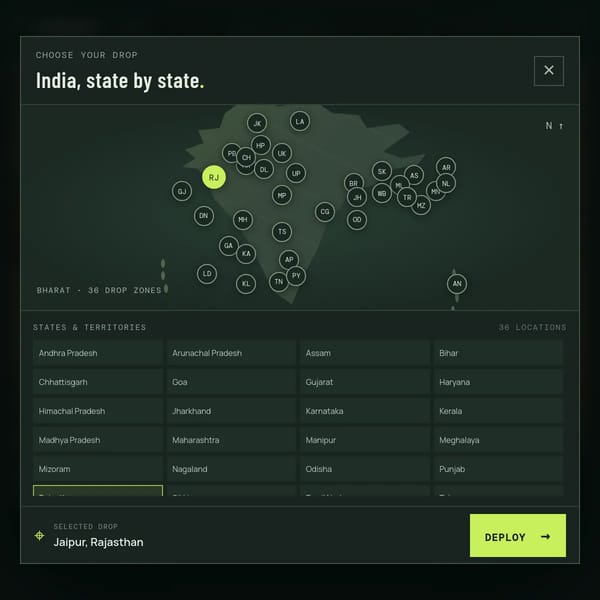Image resolution: width=600 pixels, height=600 pixels.
Task: Select the TR map marker
Action: (407, 197)
